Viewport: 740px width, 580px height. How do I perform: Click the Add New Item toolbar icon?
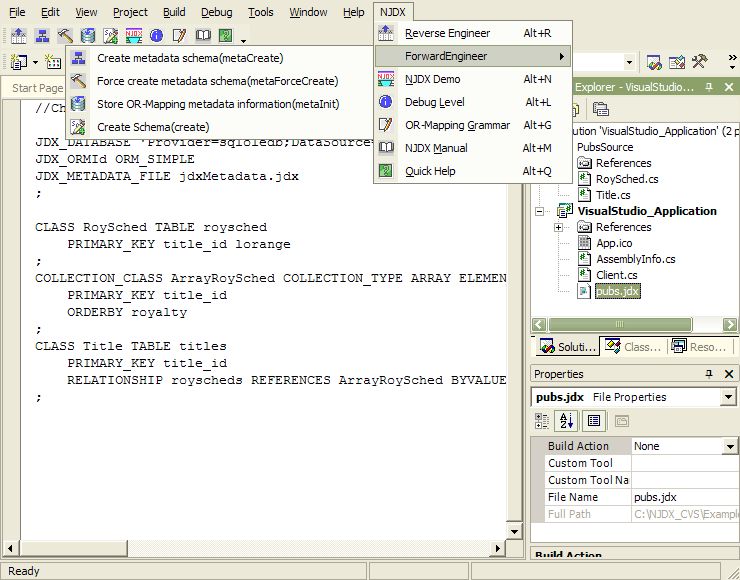tap(53, 62)
